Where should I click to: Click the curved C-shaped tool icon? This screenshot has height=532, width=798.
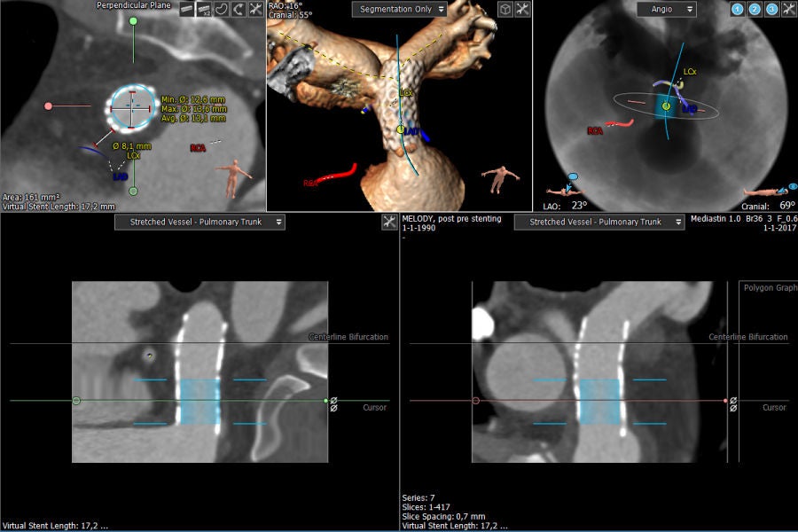[x=239, y=9]
